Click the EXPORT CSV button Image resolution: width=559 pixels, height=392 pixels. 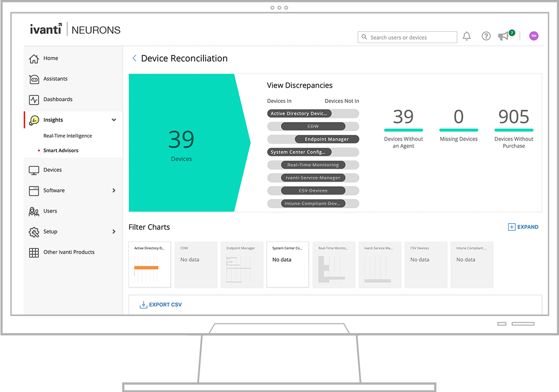pyautogui.click(x=161, y=305)
